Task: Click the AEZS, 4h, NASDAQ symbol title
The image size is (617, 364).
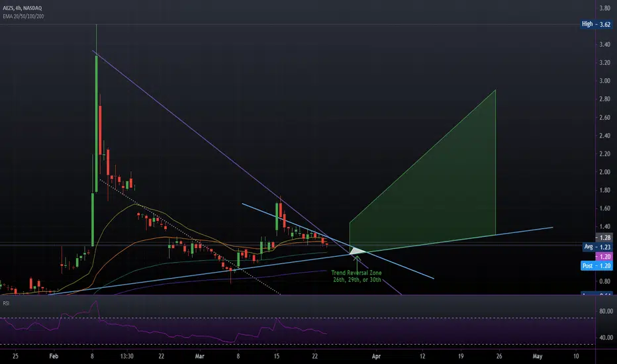Action: (x=23, y=8)
